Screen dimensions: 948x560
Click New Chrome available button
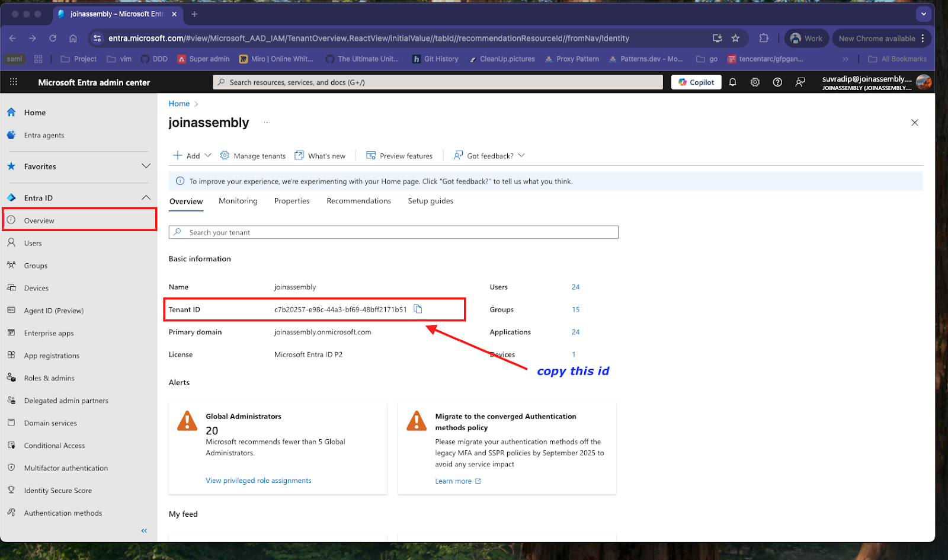tap(882, 39)
